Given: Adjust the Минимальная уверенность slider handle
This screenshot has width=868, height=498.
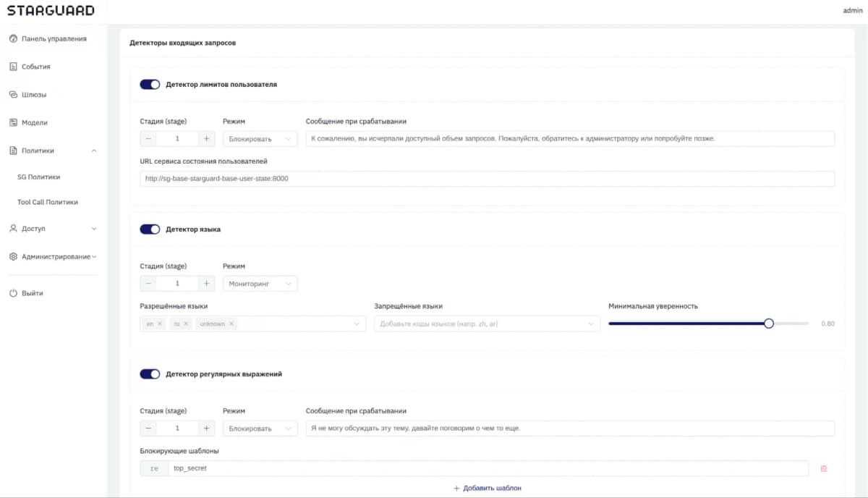Looking at the screenshot, I should (x=769, y=324).
